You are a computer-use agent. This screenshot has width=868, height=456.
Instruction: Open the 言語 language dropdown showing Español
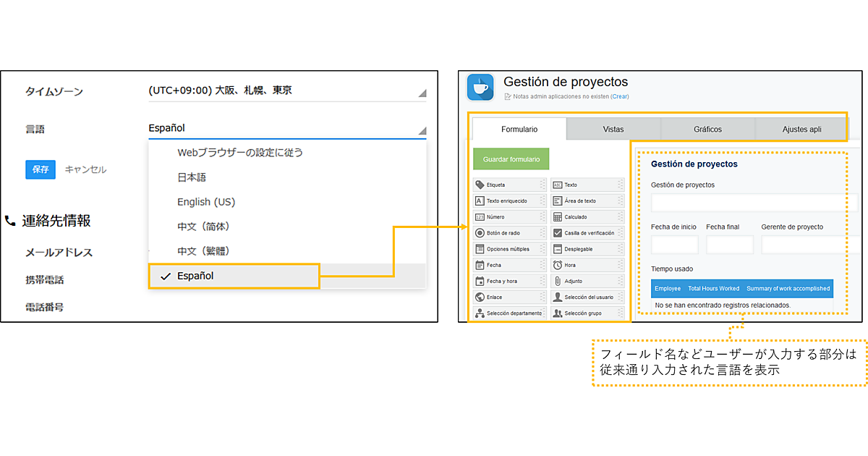coord(287,129)
